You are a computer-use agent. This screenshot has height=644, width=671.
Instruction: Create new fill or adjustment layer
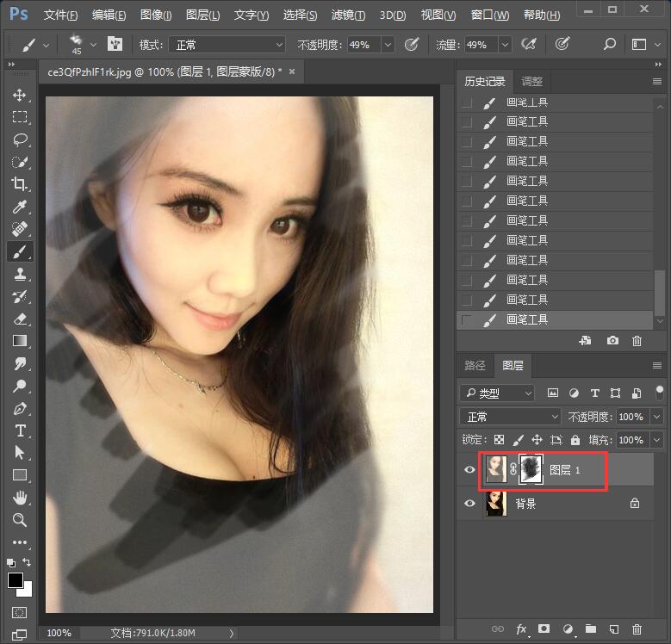click(568, 629)
